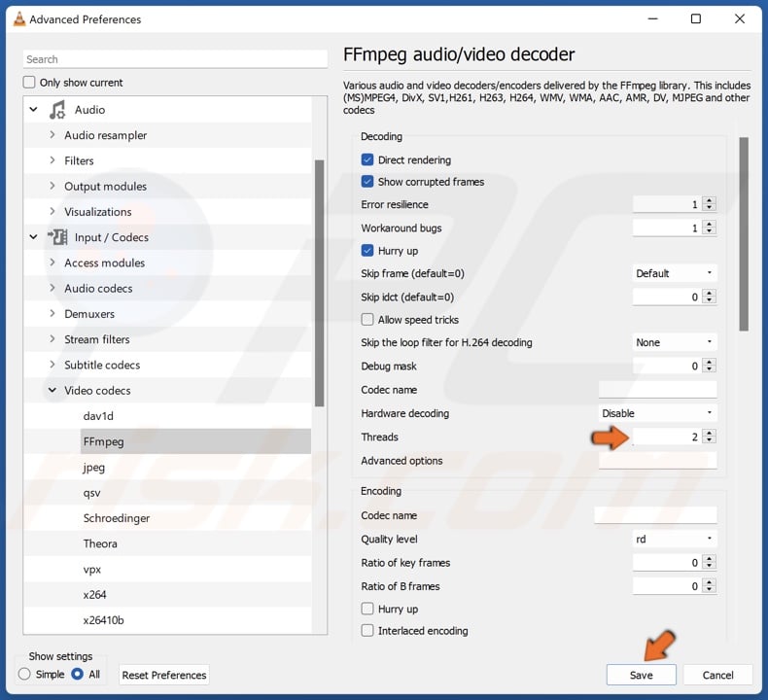Expand Audio resampler node
Viewport: 768px width, 700px height.
52,135
